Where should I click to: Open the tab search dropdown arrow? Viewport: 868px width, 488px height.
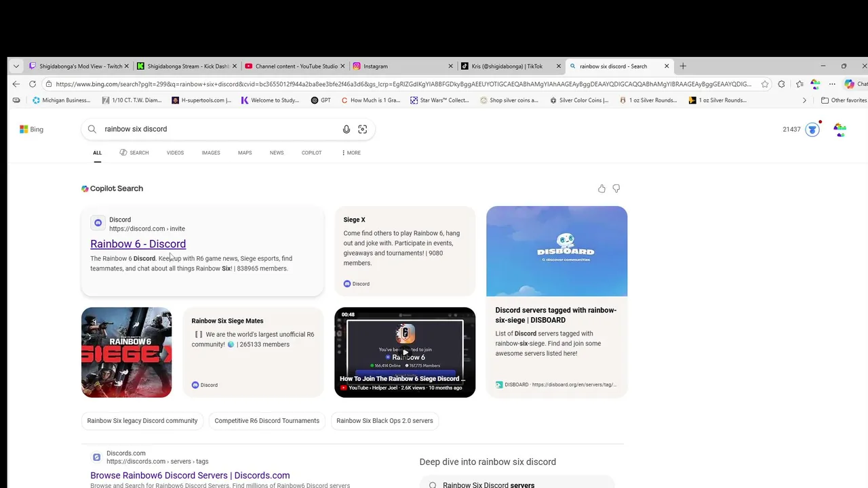[16, 66]
